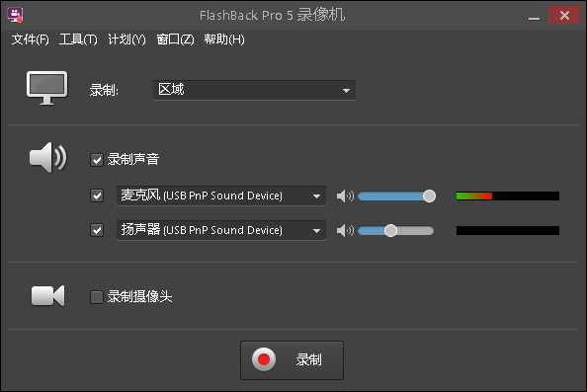Click the monitor screen icon

pos(46,88)
